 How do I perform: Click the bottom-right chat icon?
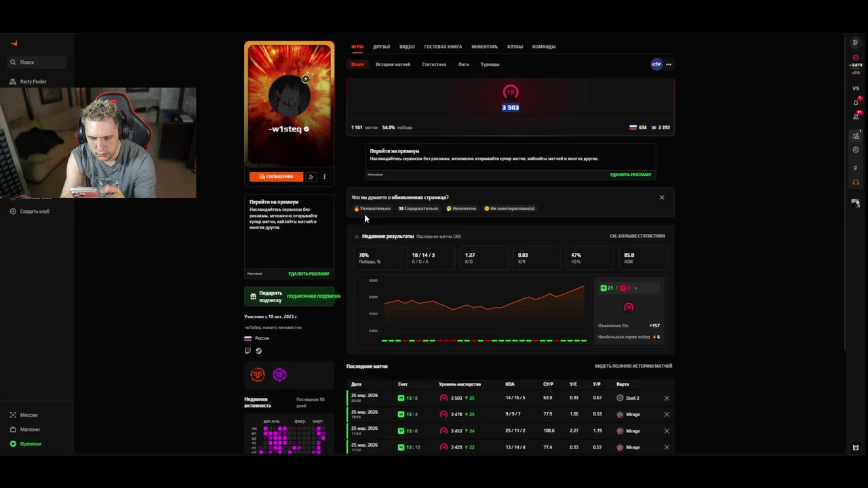tap(856, 448)
